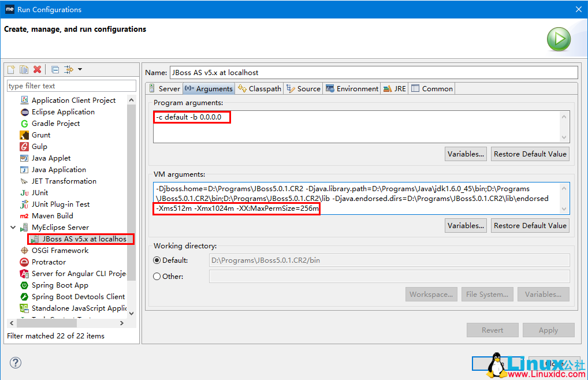Select Spring Boot App configuration type
The height and width of the screenshot is (380, 588).
pos(59,285)
